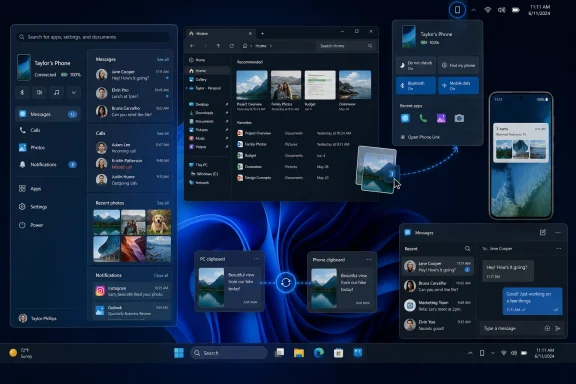Viewport: 576px width, 384px height.
Task: Open the red canyon photo in Recent photos
Action: point(133,249)
